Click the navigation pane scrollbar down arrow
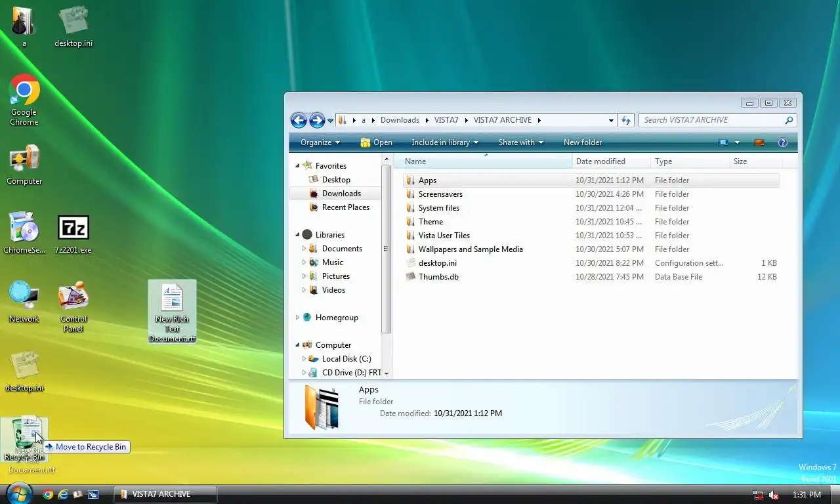This screenshot has height=504, width=840. click(387, 373)
